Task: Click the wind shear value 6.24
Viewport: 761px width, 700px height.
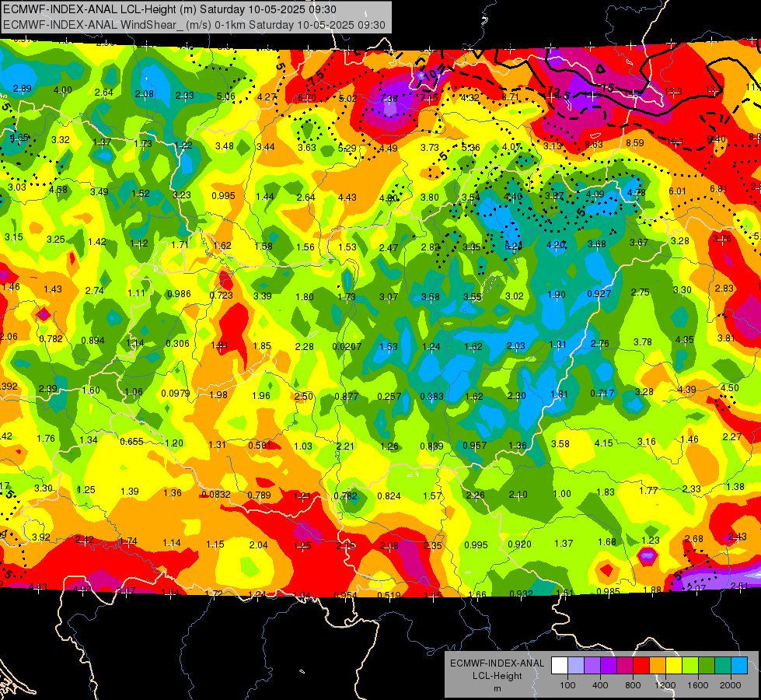Action: click(514, 246)
